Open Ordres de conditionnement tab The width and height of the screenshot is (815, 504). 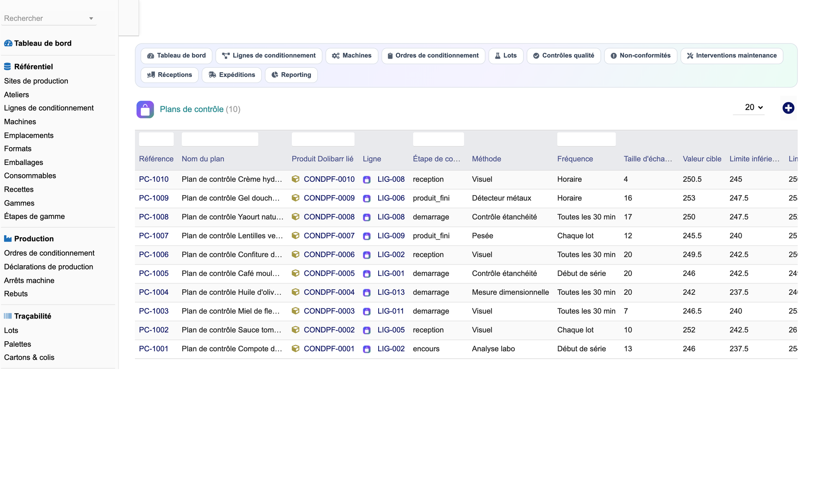(433, 56)
